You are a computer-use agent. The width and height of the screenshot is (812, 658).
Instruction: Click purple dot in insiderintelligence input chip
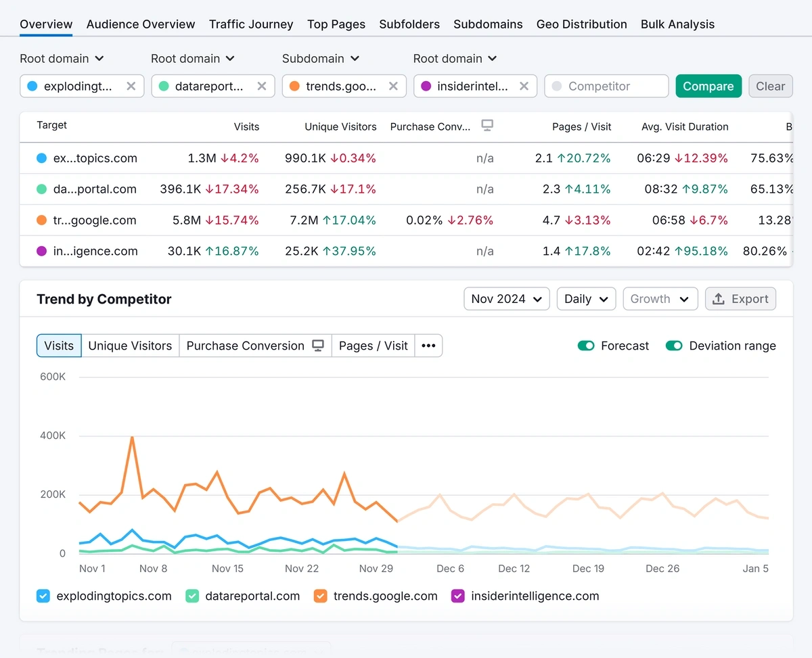pos(426,86)
